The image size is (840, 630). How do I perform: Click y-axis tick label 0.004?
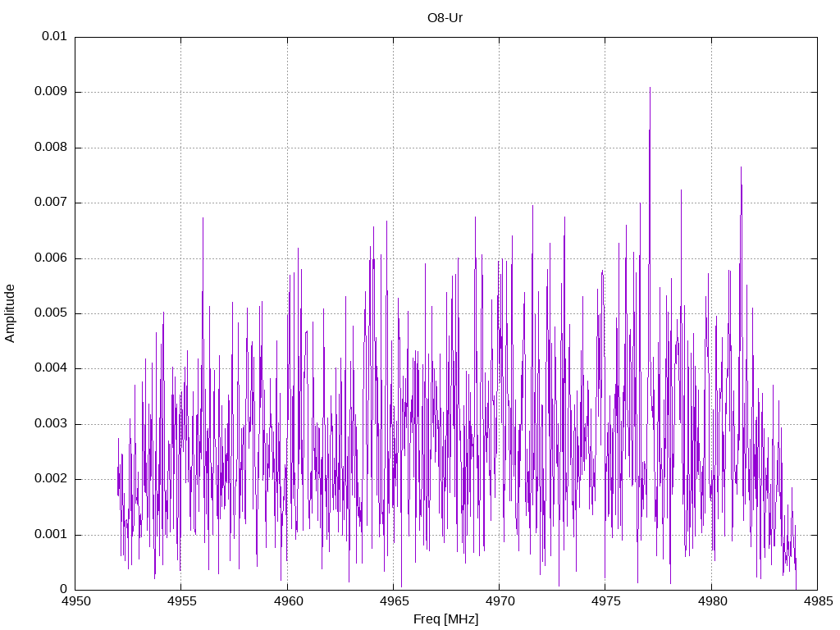(x=51, y=368)
